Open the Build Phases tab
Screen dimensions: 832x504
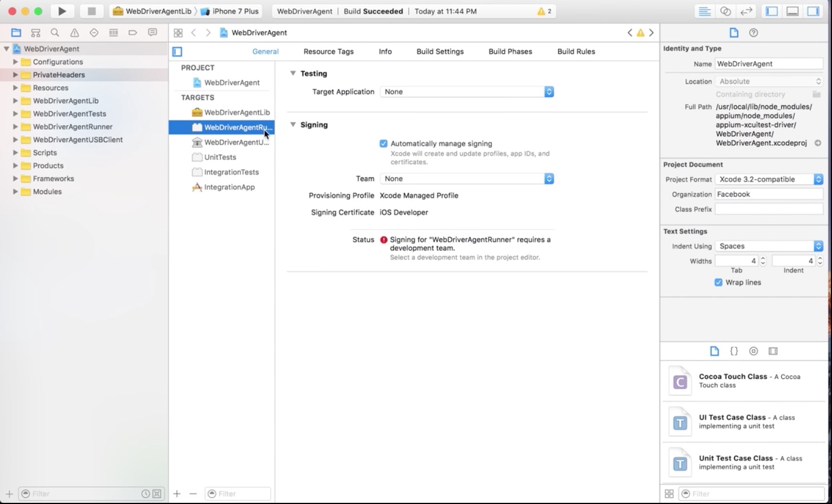click(510, 51)
